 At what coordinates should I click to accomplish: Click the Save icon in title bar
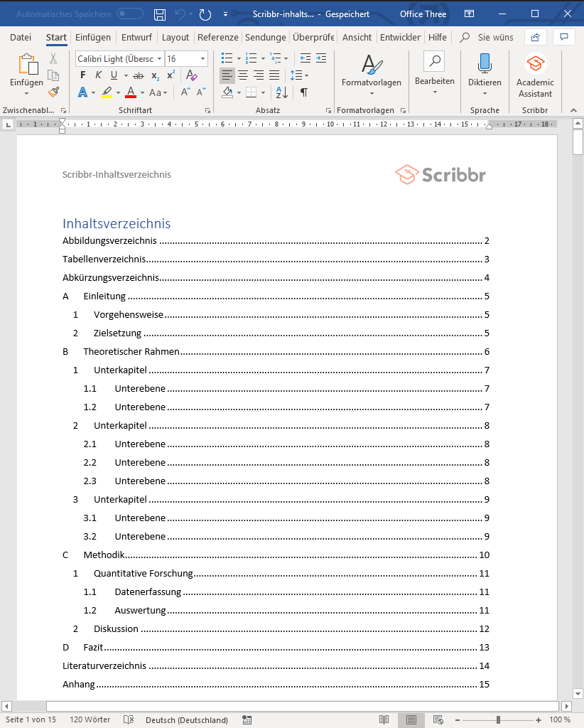click(x=160, y=14)
